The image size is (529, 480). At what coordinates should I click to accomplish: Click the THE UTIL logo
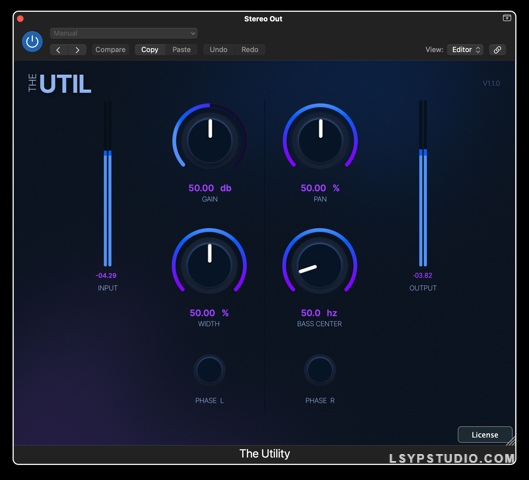[59, 83]
